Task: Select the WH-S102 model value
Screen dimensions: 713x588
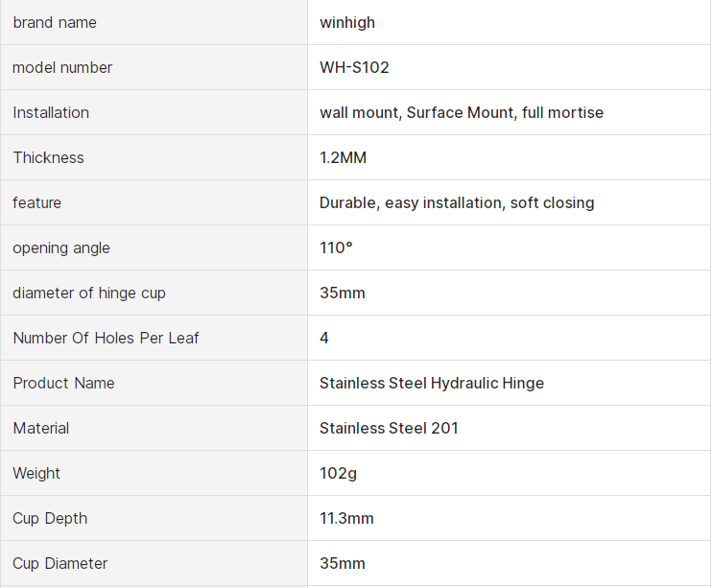Action: 354,67
